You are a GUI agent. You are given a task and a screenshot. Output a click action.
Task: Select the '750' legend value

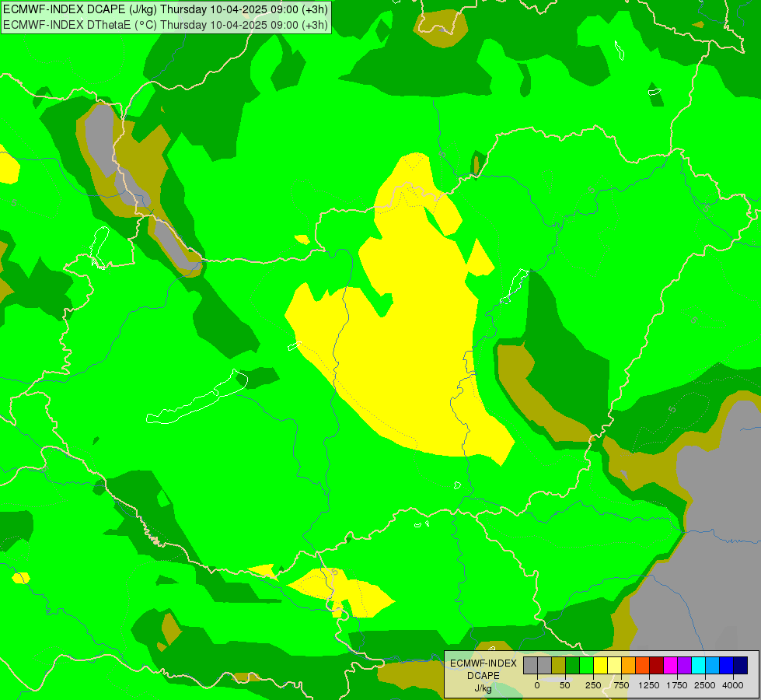(x=621, y=685)
